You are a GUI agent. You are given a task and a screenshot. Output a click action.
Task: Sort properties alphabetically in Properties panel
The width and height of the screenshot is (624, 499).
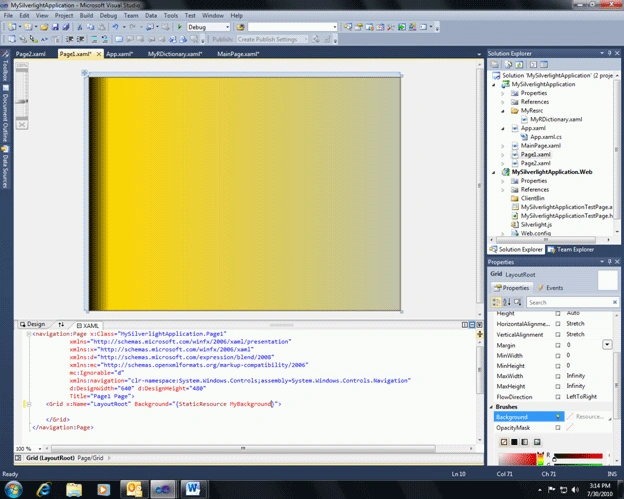[507, 302]
